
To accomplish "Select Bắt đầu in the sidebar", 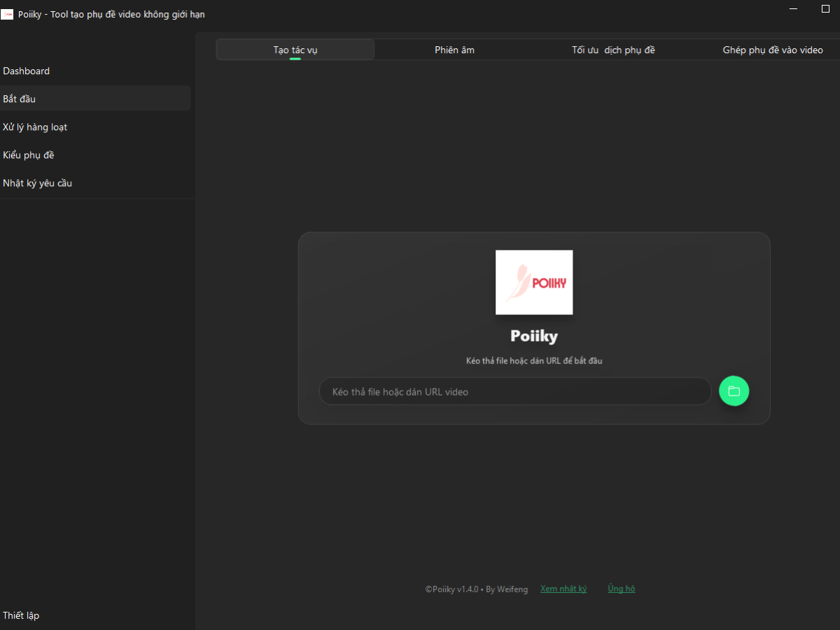I will (20, 99).
